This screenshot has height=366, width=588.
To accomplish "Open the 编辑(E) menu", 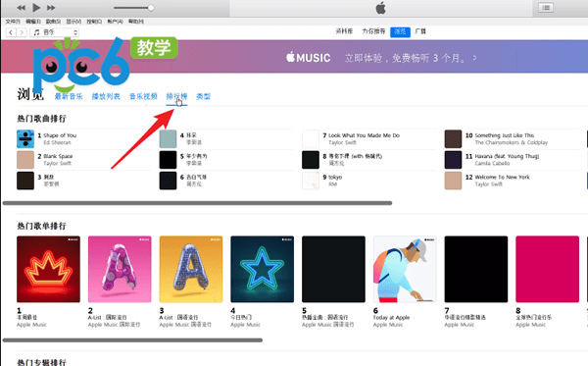I will click(33, 22).
